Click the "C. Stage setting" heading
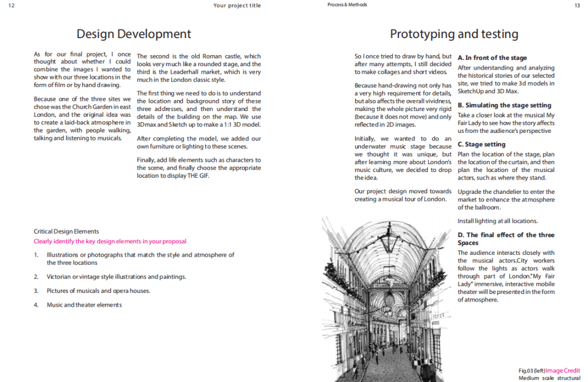The image size is (588, 382). [x=481, y=144]
